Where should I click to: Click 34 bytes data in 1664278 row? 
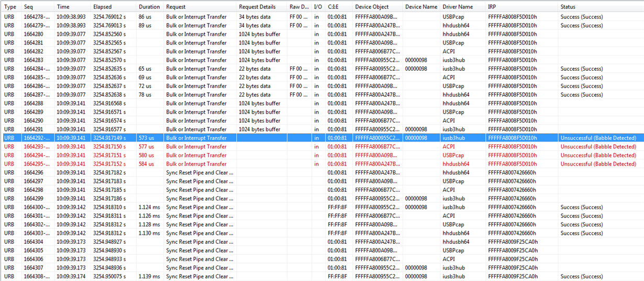(x=255, y=17)
